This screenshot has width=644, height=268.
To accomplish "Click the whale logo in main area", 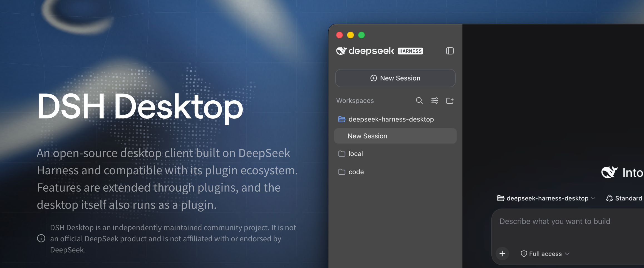I will pyautogui.click(x=609, y=172).
